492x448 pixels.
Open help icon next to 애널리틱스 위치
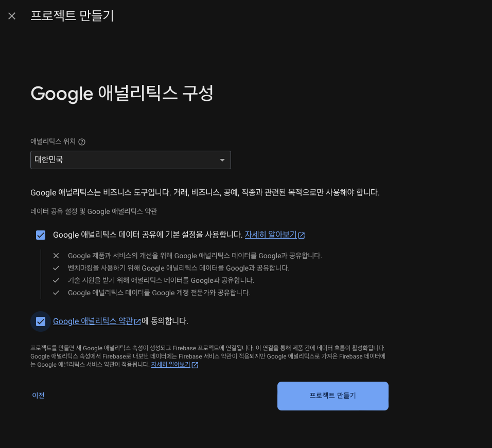coord(82,142)
